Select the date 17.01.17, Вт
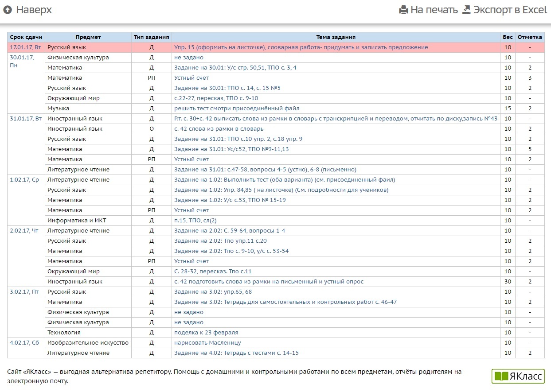The image size is (551, 392). 26,47
